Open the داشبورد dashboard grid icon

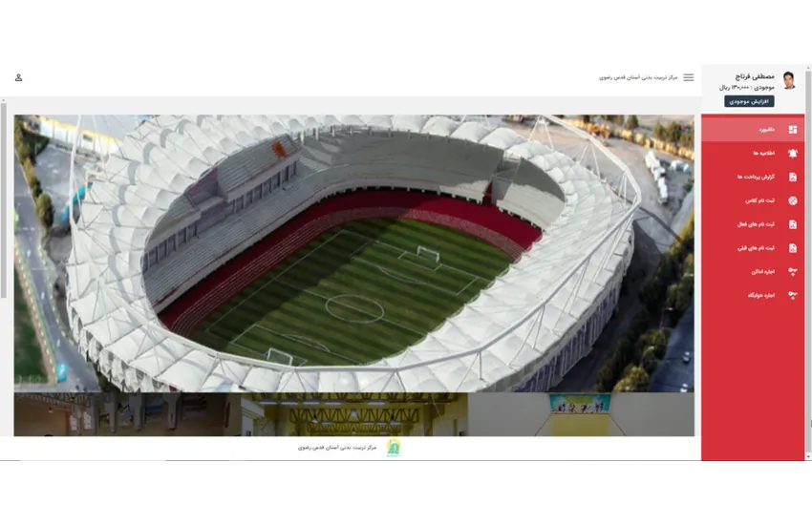click(x=792, y=129)
